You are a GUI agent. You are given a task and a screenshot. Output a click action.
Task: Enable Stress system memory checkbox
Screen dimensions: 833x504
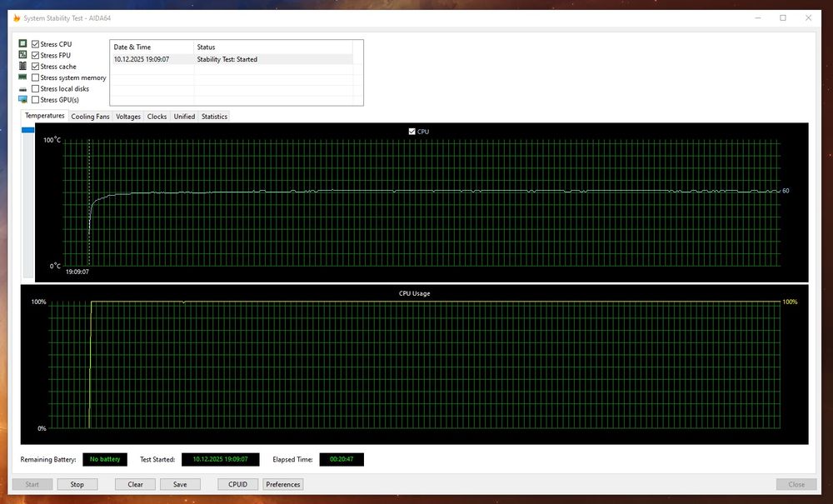pyautogui.click(x=35, y=77)
